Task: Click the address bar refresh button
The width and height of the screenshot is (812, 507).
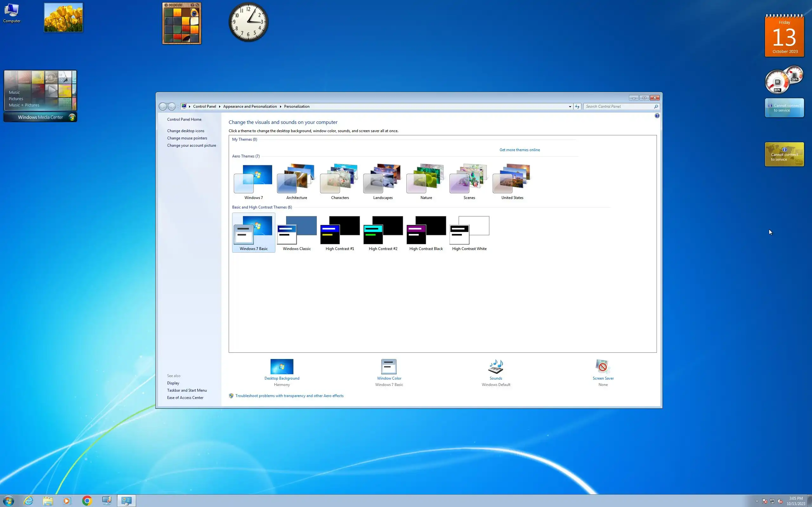Action: pos(577,107)
